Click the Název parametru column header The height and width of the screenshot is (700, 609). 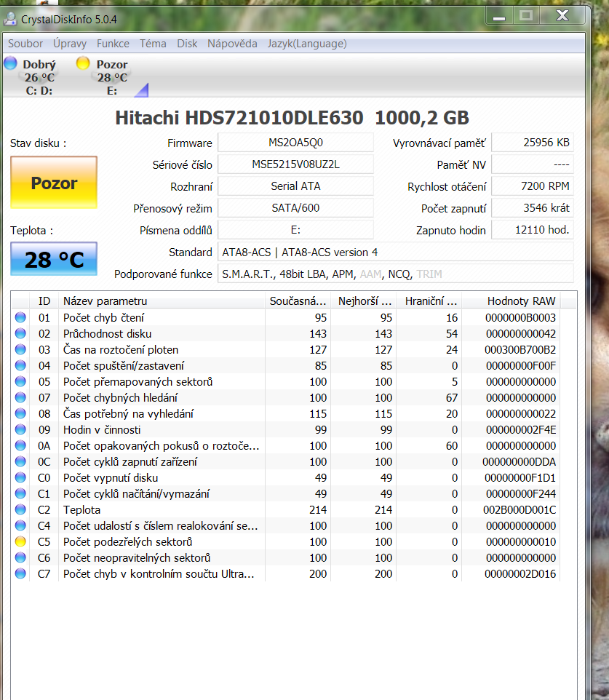point(162,301)
